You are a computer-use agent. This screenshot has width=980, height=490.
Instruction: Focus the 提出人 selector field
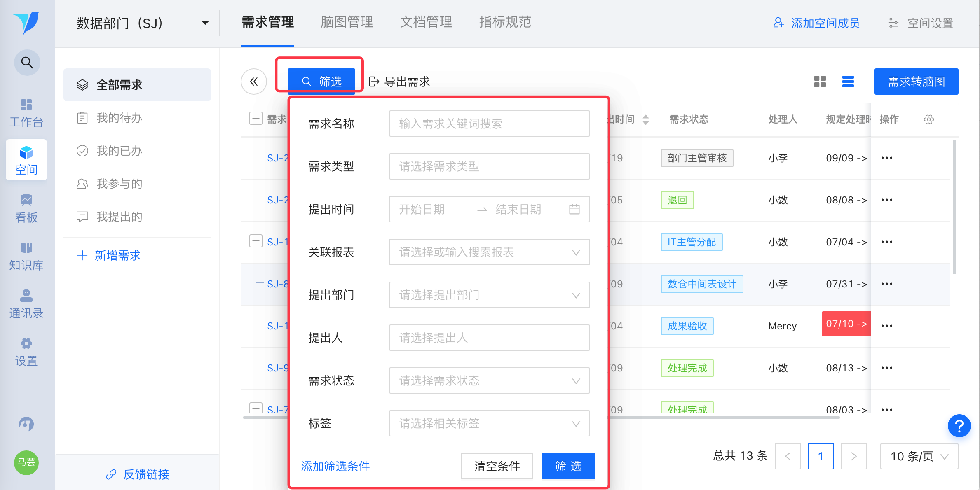pos(489,338)
